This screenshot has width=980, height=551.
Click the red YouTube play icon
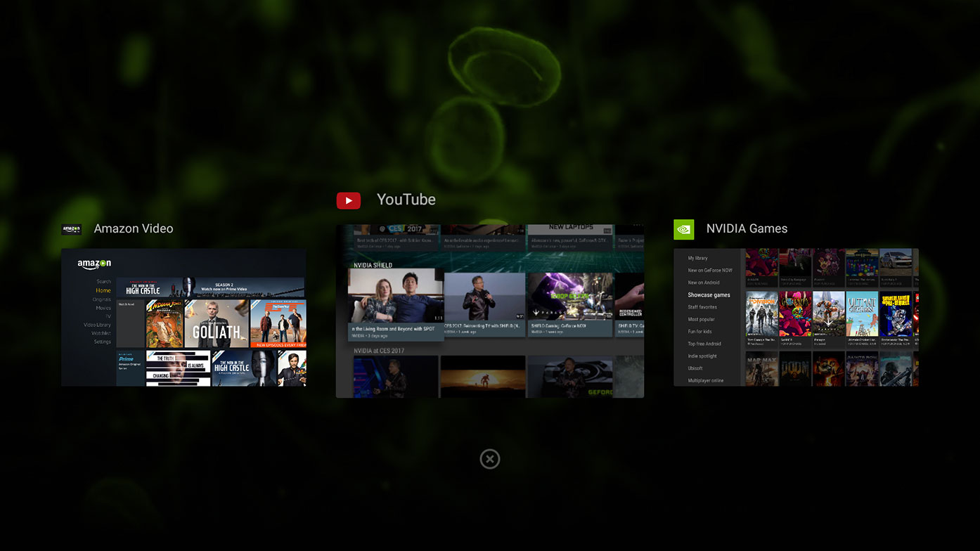pos(349,200)
